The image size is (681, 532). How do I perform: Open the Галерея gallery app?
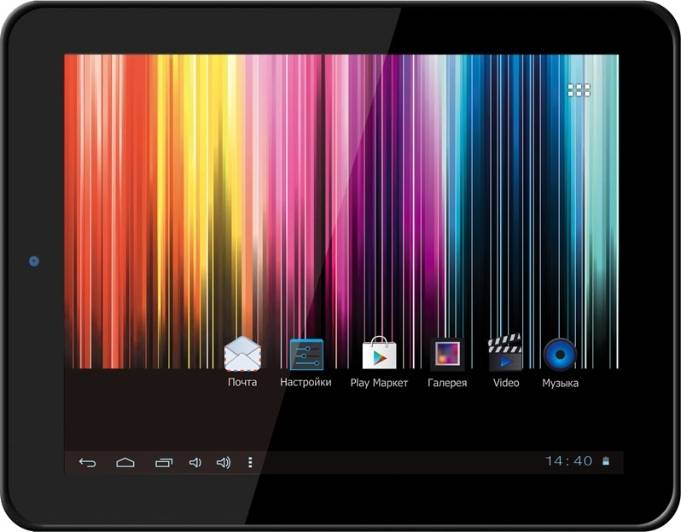[447, 354]
